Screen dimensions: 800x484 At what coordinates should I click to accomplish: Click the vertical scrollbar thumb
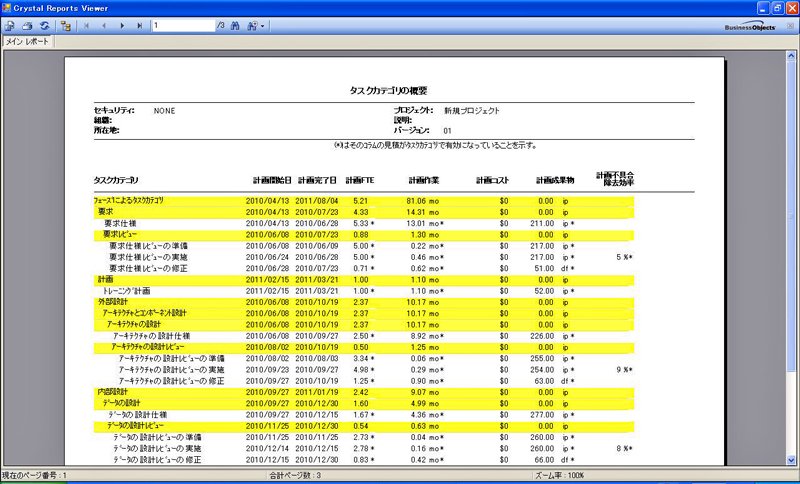click(x=791, y=216)
